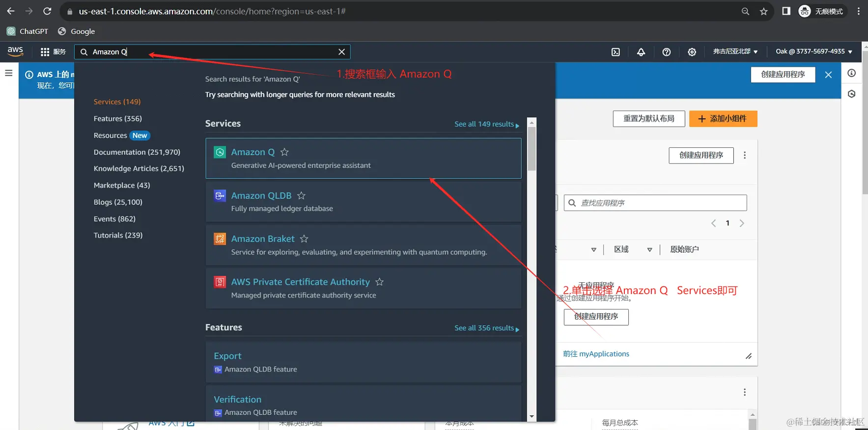Open the help question mark menu
This screenshot has height=430, width=868.
(667, 52)
